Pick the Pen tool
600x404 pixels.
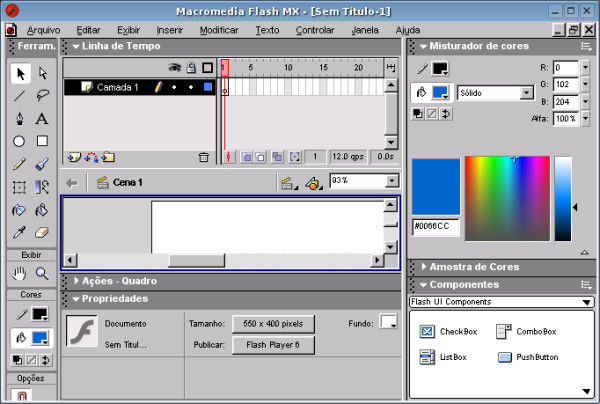click(x=20, y=119)
